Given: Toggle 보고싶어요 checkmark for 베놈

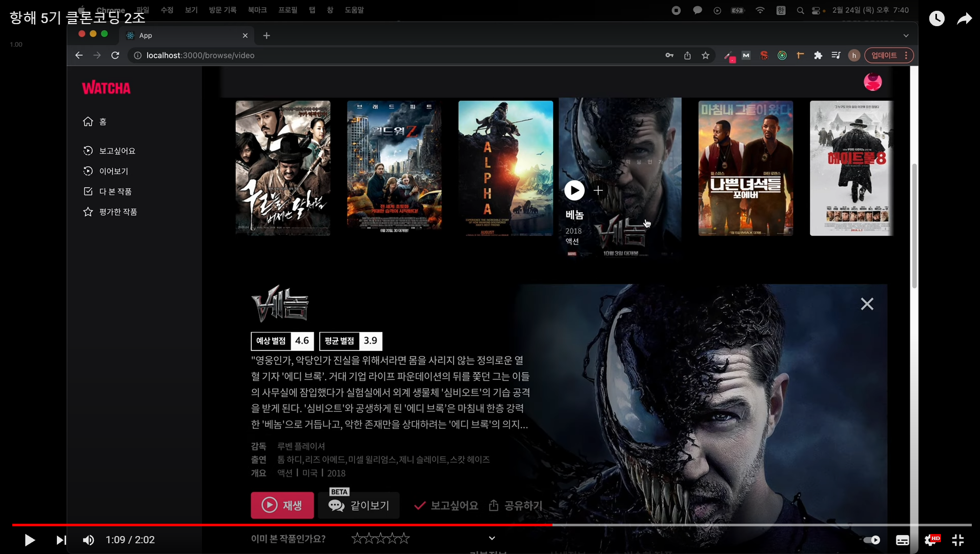Looking at the screenshot, I should point(446,506).
